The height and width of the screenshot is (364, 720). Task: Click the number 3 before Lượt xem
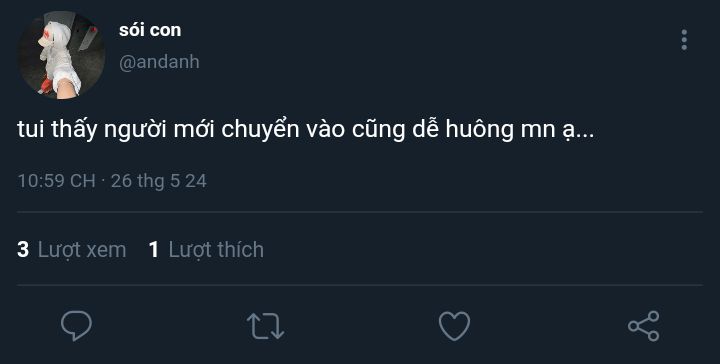pyautogui.click(x=23, y=250)
